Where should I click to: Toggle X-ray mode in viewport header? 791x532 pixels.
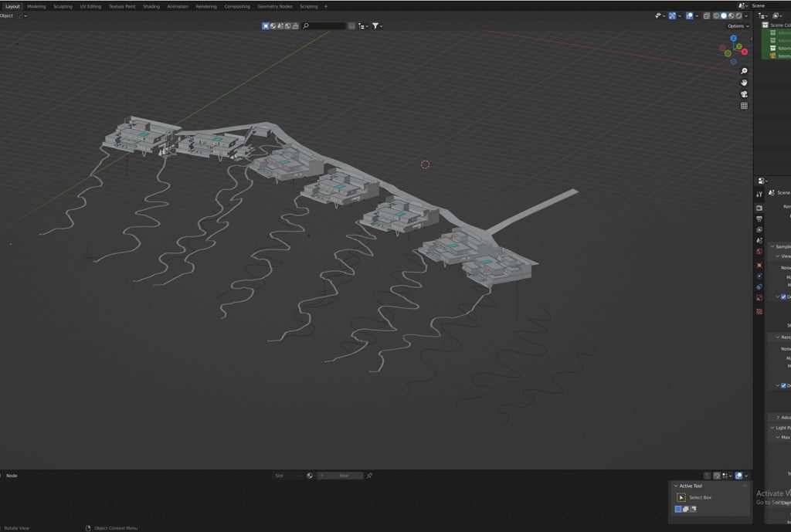[x=706, y=15]
